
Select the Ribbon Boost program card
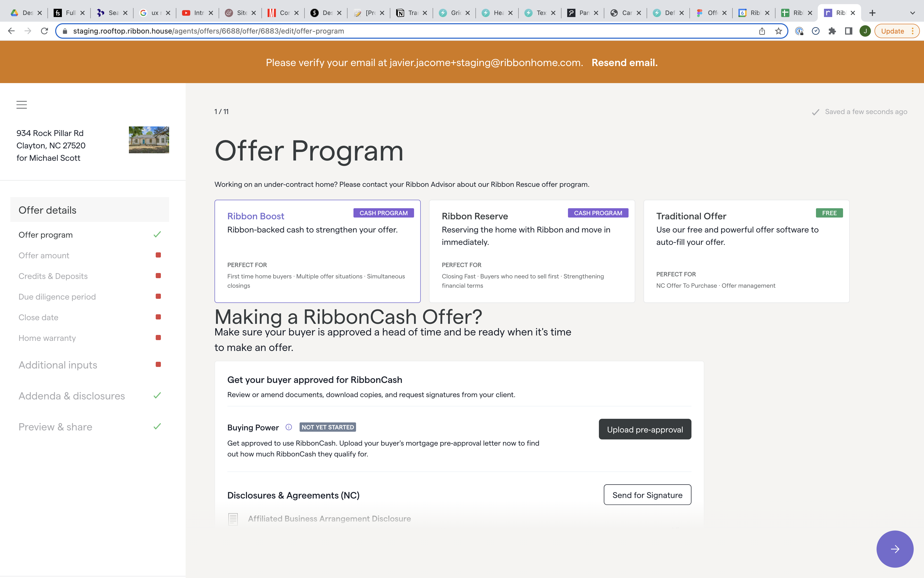(317, 251)
